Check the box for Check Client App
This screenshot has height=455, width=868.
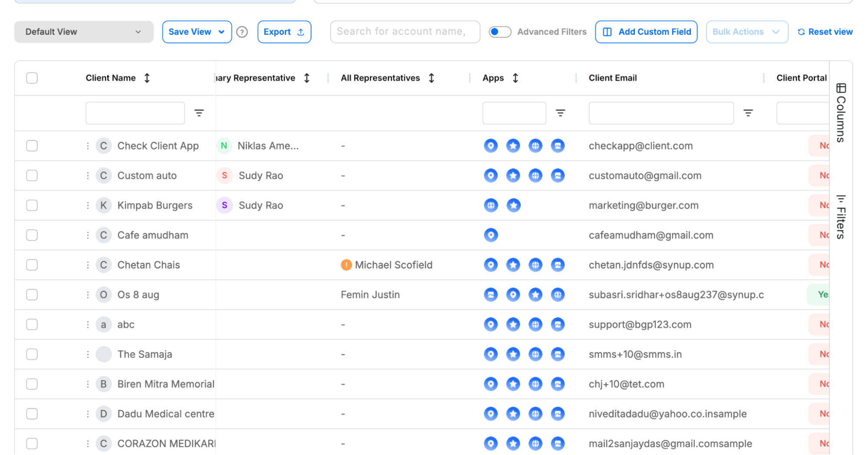(32, 146)
